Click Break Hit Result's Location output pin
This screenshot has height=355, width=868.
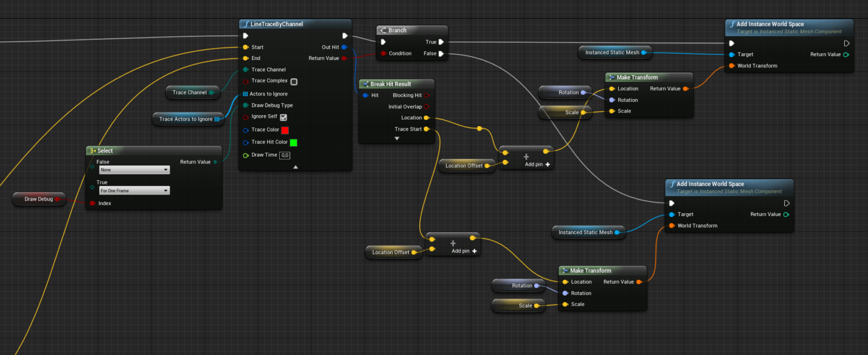point(426,118)
